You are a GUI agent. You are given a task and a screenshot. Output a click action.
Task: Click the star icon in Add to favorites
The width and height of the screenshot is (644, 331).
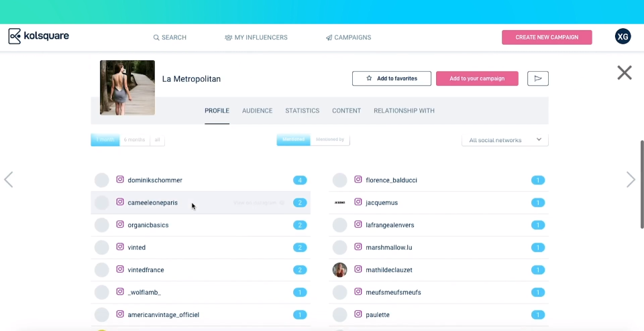coord(369,78)
